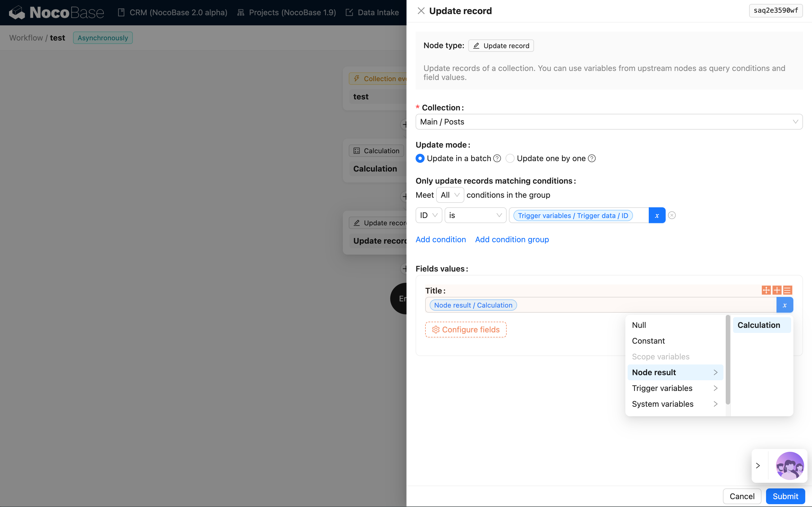Open the Meet All conditions dropdown
Screen dimensions: 812x507
click(x=450, y=195)
